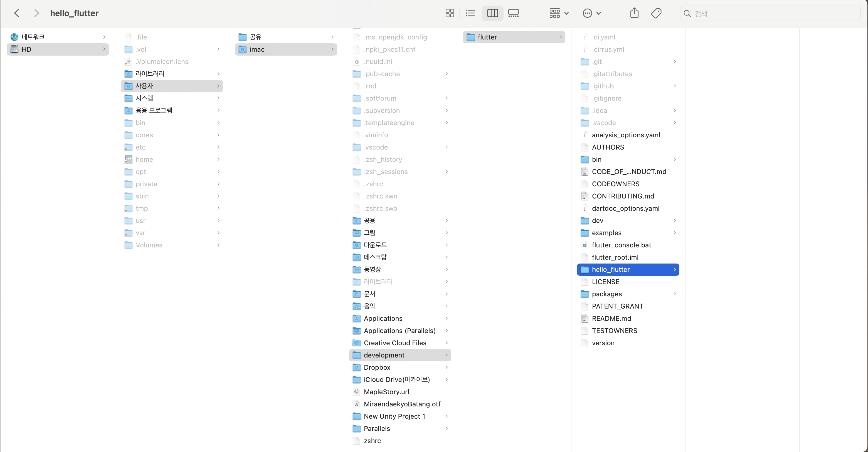The height and width of the screenshot is (452, 868).
Task: Select the hello_flutter folder
Action: point(628,269)
